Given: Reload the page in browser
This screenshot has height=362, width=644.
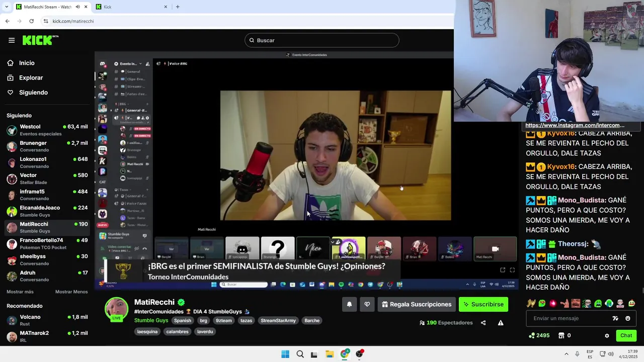Looking at the screenshot, I should pos(31,21).
